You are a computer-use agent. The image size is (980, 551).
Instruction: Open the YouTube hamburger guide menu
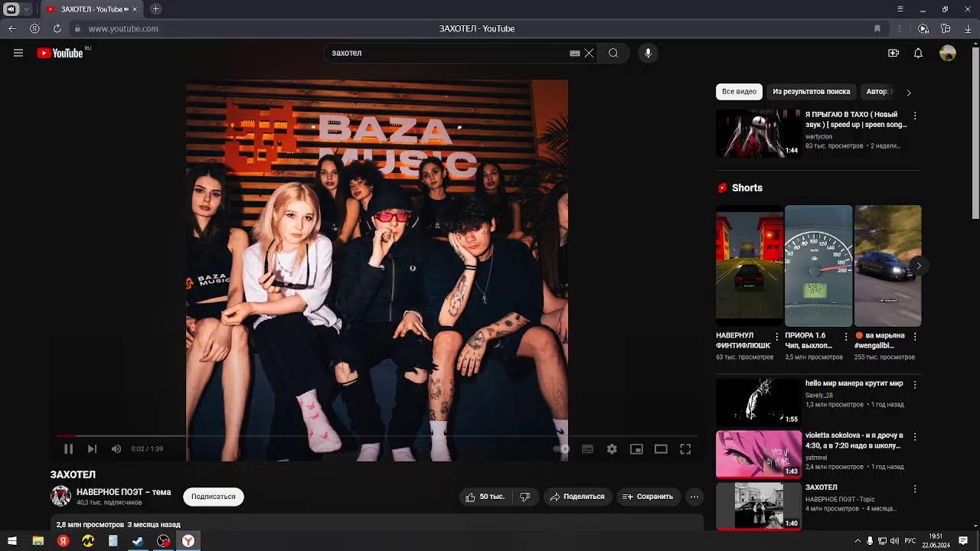click(x=18, y=53)
